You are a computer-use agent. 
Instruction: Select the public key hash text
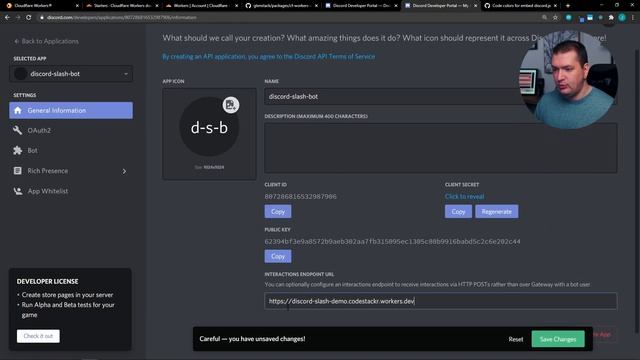click(392, 242)
